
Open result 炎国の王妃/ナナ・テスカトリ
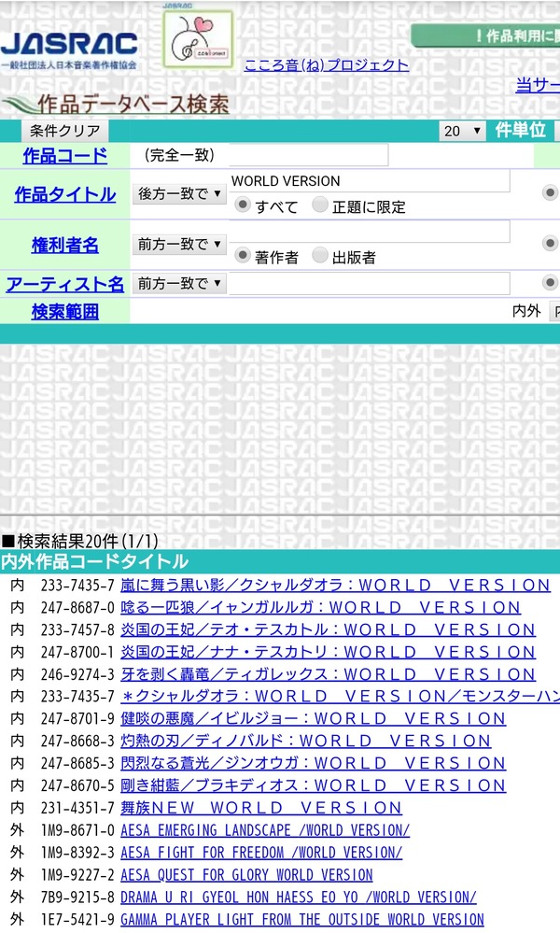[x=329, y=652]
